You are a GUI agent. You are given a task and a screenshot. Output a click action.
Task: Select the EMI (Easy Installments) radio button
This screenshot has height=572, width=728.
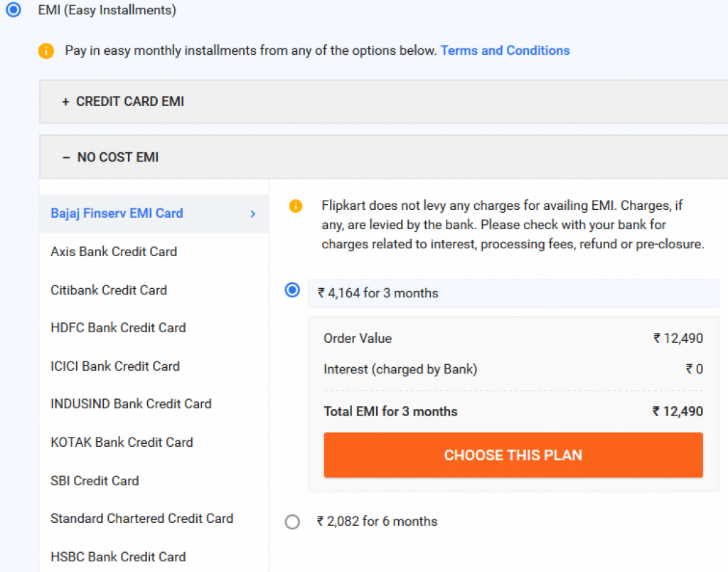tap(13, 10)
